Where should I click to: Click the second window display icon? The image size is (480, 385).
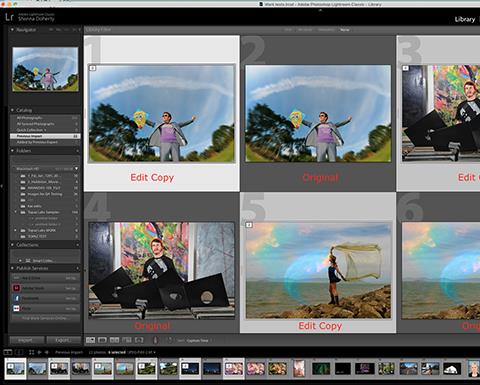tap(19, 352)
